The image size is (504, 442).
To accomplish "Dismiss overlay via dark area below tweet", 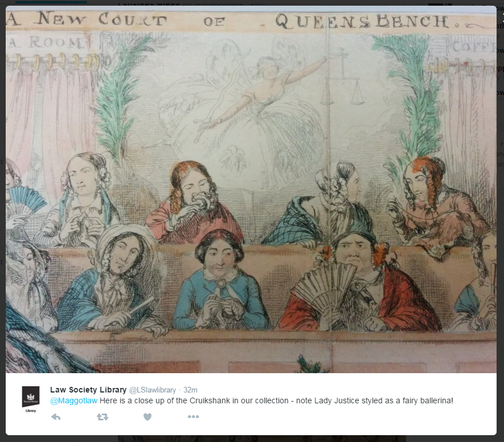I will (252, 439).
